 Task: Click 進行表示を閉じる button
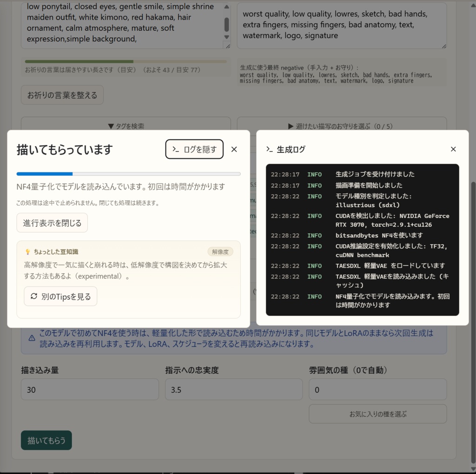52,223
